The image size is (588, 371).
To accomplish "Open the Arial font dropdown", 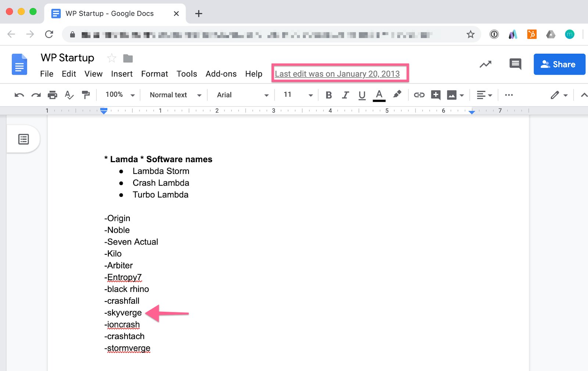I will coord(243,95).
